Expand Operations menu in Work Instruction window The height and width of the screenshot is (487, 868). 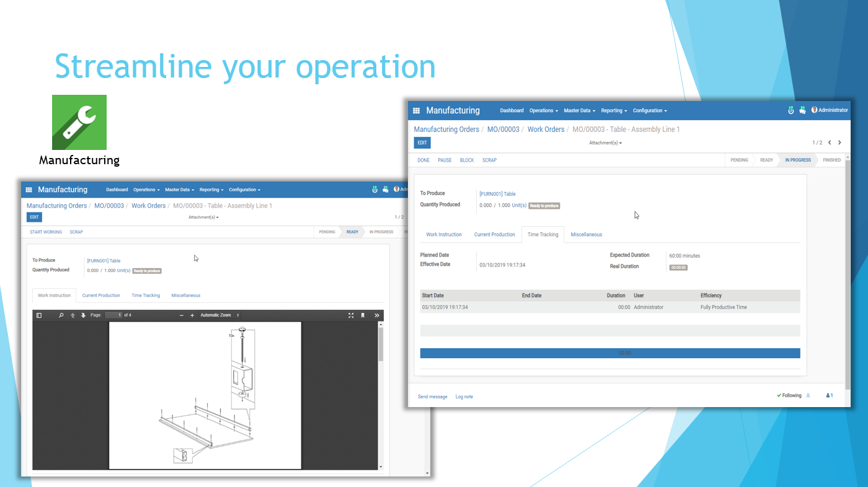pos(146,190)
